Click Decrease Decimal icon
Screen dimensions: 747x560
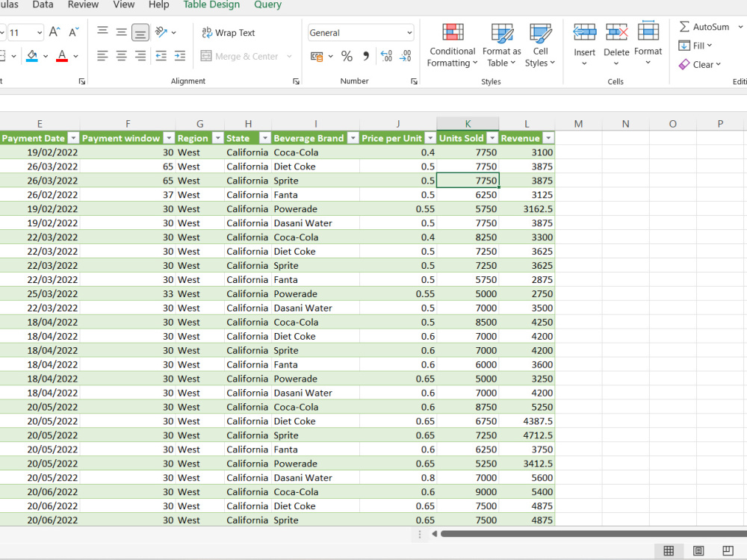[x=406, y=56]
